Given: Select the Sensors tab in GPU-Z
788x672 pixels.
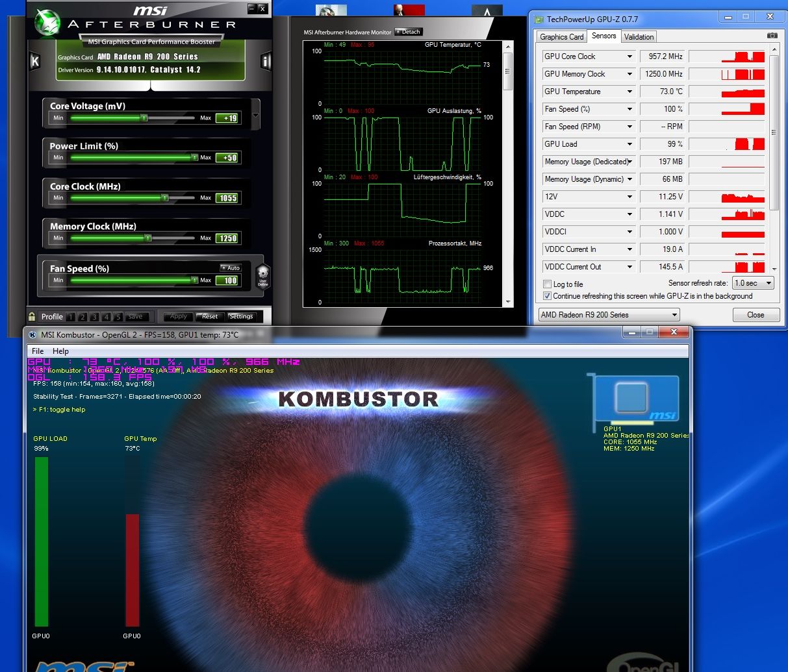Looking at the screenshot, I should [604, 36].
